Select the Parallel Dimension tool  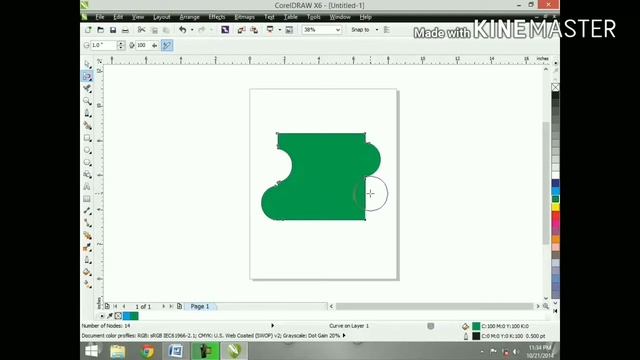87,211
